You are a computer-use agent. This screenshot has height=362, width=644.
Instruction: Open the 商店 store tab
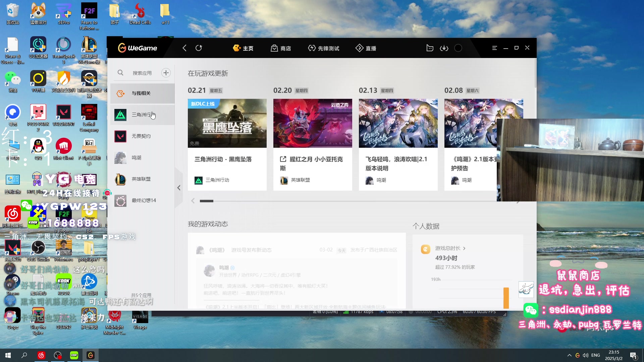281,48
